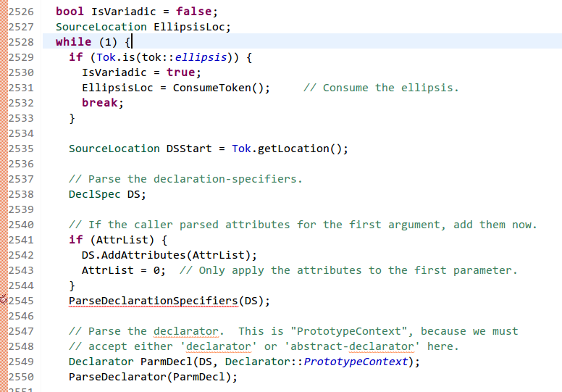The width and height of the screenshot is (562, 392).
Task: Click the PrototypeContext enum identifier
Action: click(x=356, y=362)
